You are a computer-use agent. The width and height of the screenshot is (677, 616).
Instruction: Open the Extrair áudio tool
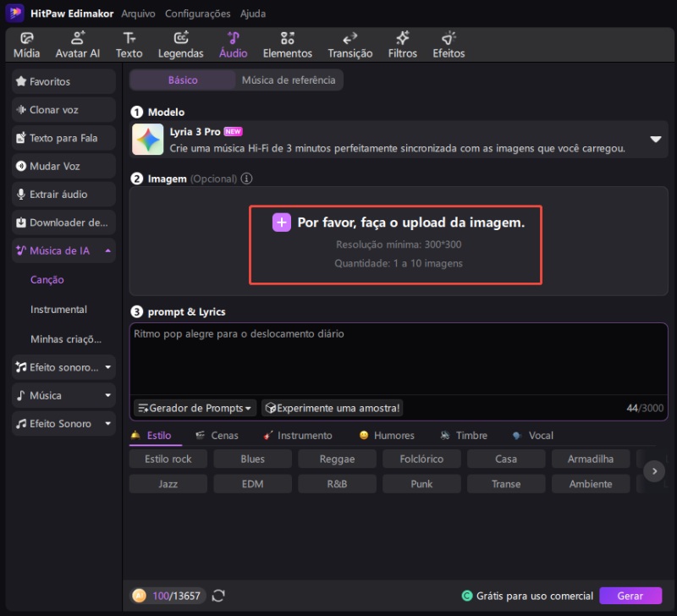pos(64,195)
